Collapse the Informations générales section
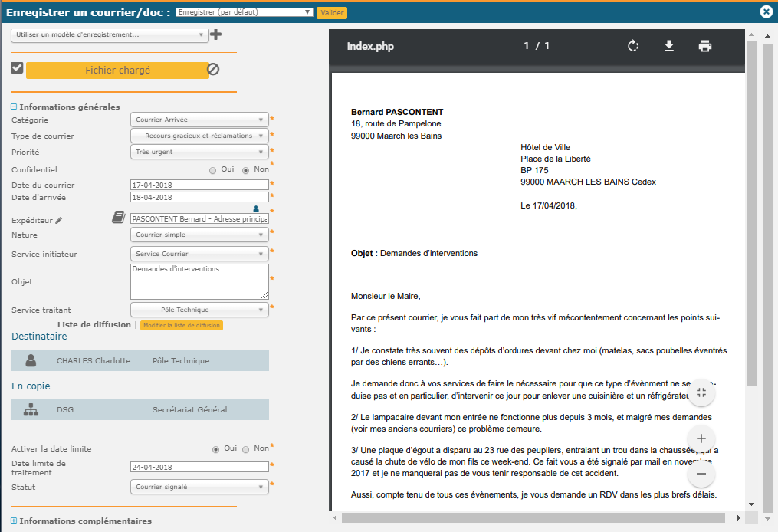This screenshot has width=778, height=532. 14,107
